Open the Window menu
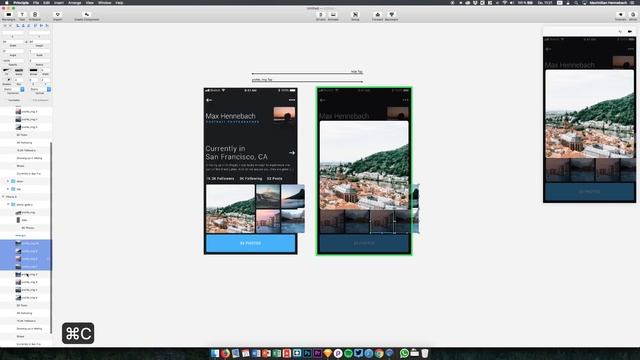The width and height of the screenshot is (640, 360). 104,2
